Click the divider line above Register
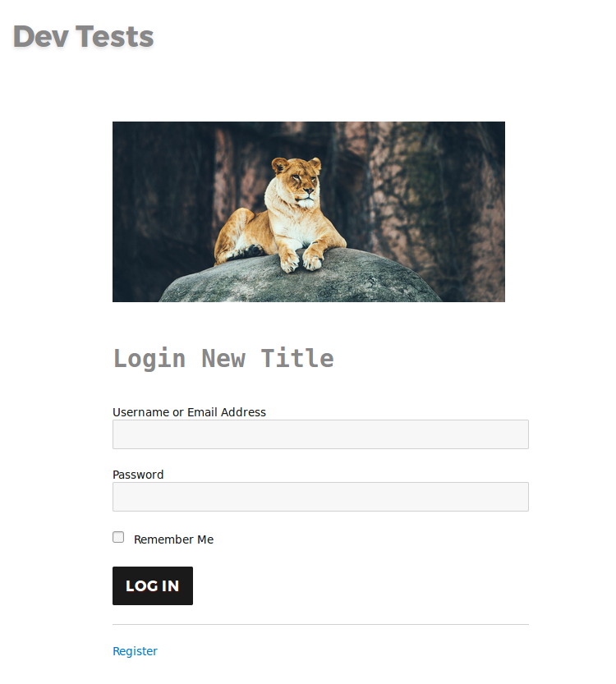Viewport: 616px width, 684px height. 320,623
